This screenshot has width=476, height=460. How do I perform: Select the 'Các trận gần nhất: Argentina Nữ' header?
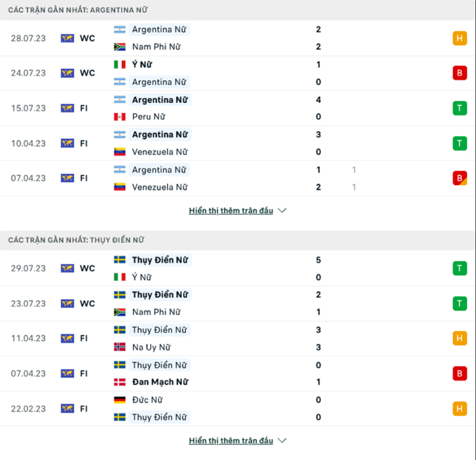tap(79, 10)
